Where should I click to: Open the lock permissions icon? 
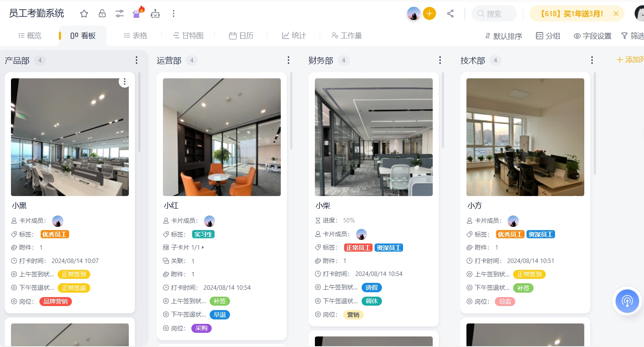click(x=102, y=14)
